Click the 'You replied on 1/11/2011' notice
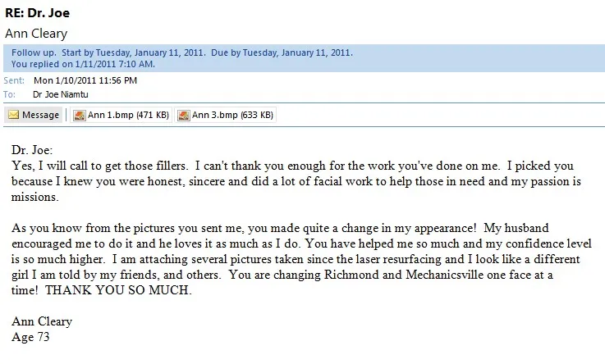 [83, 64]
